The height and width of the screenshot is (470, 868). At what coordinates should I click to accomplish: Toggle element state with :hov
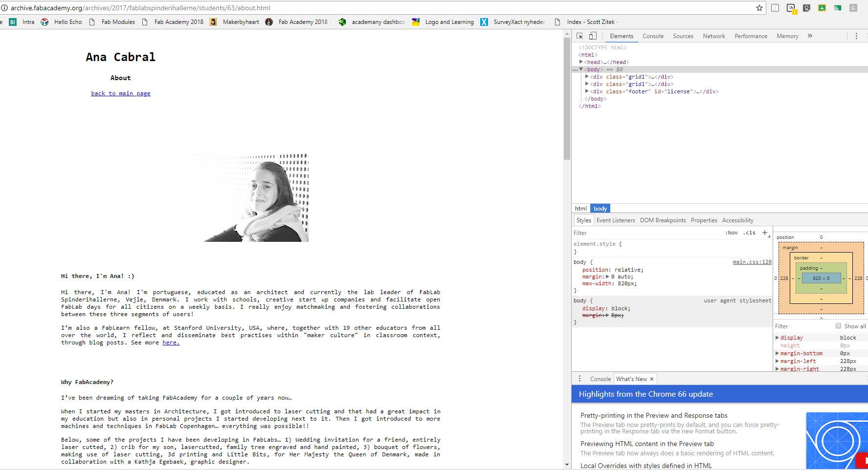coord(732,233)
